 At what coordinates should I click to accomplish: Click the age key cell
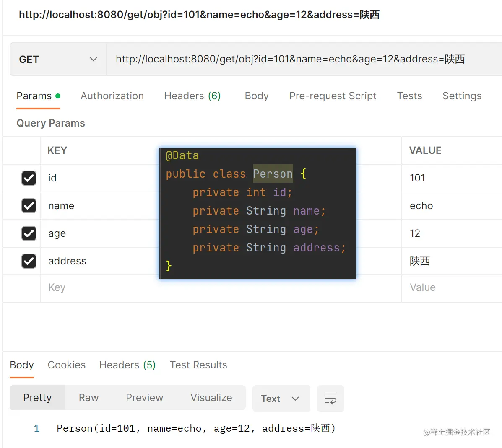100,233
